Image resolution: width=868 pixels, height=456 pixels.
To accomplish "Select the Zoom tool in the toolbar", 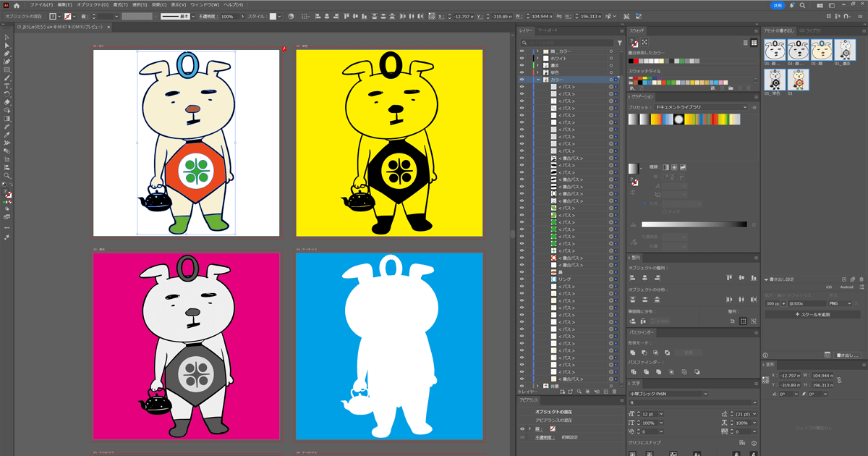I will pos(7,176).
